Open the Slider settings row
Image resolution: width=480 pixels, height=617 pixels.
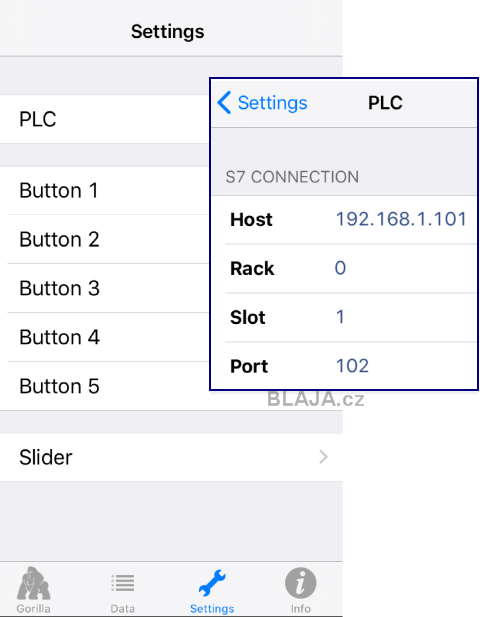[x=171, y=457]
